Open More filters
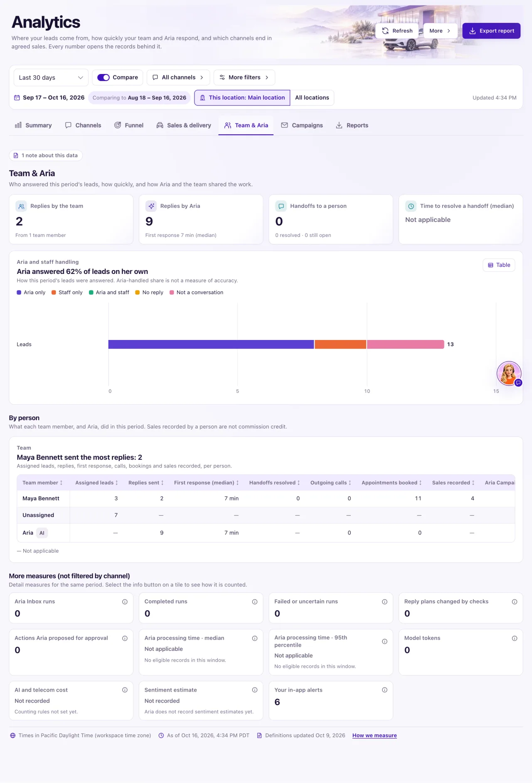Image resolution: width=532 pixels, height=783 pixels. pos(244,77)
